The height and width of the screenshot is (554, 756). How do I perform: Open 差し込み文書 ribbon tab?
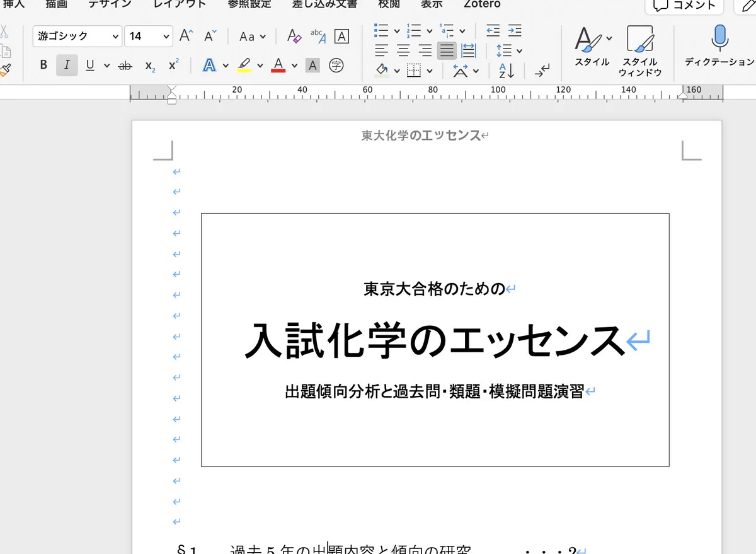(324, 4)
